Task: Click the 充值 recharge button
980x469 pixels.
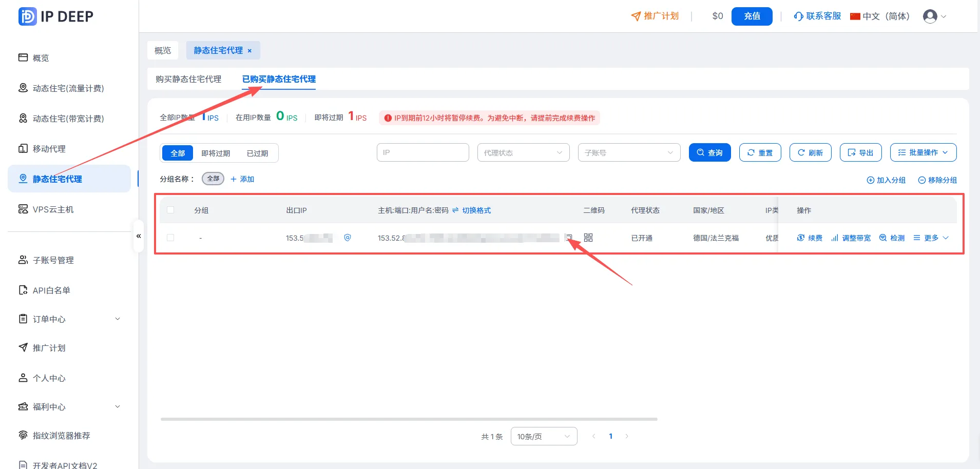Action: 752,16
